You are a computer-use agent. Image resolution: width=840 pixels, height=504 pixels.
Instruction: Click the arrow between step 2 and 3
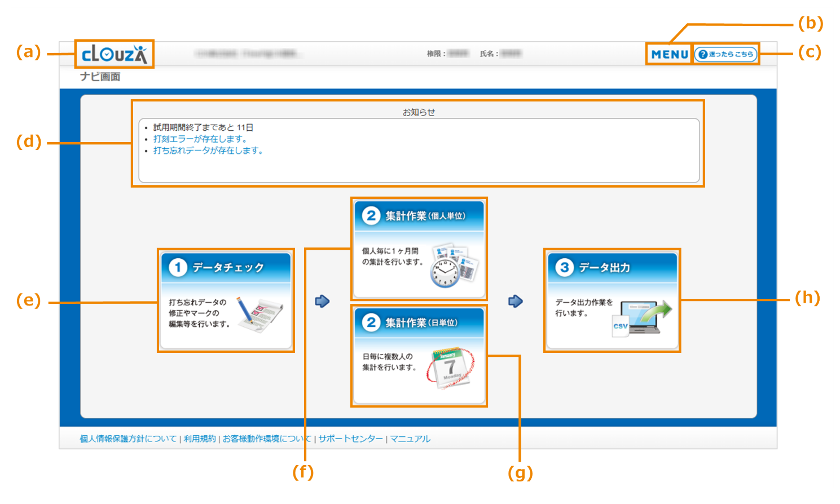(515, 300)
